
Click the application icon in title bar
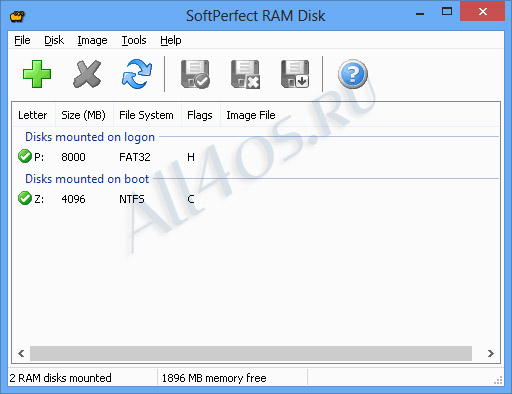17,16
